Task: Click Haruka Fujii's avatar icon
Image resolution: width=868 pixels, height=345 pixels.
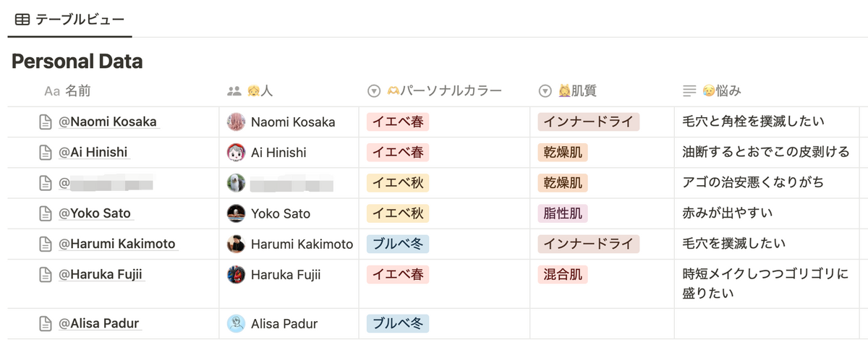Action: tap(236, 274)
